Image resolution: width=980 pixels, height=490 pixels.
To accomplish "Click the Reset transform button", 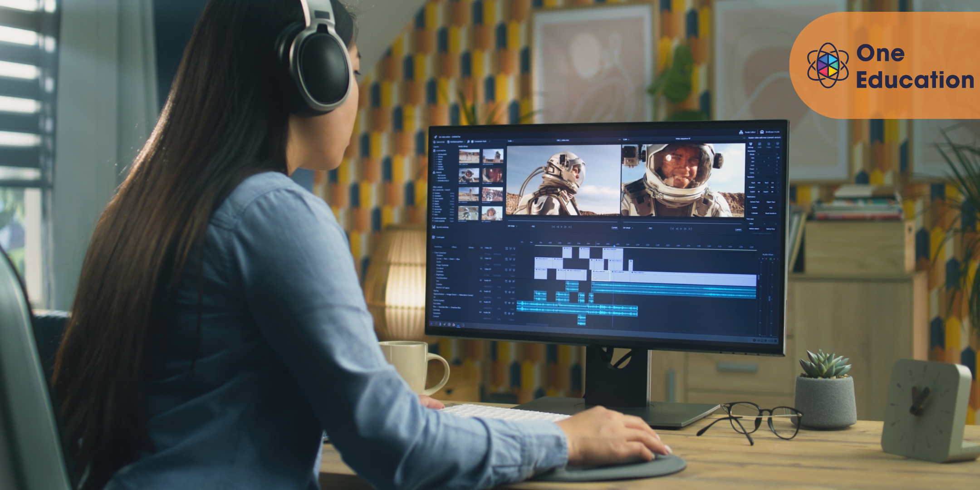I will click(771, 213).
